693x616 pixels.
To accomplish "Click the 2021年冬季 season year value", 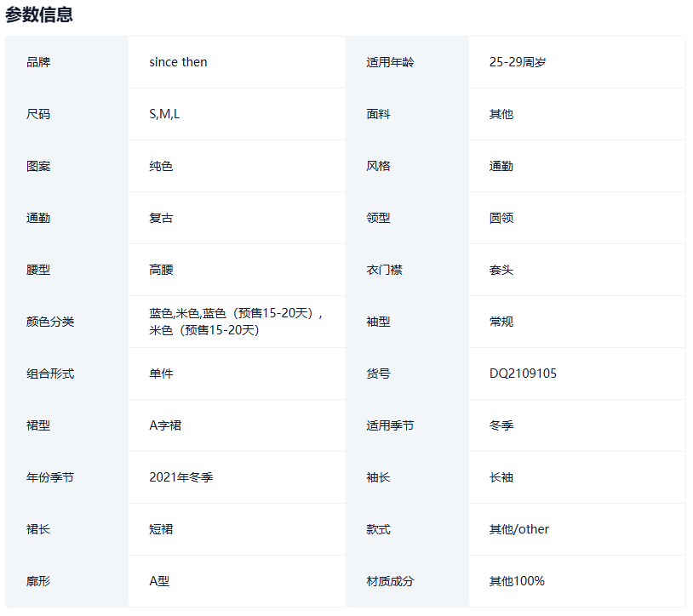I will (x=181, y=477).
